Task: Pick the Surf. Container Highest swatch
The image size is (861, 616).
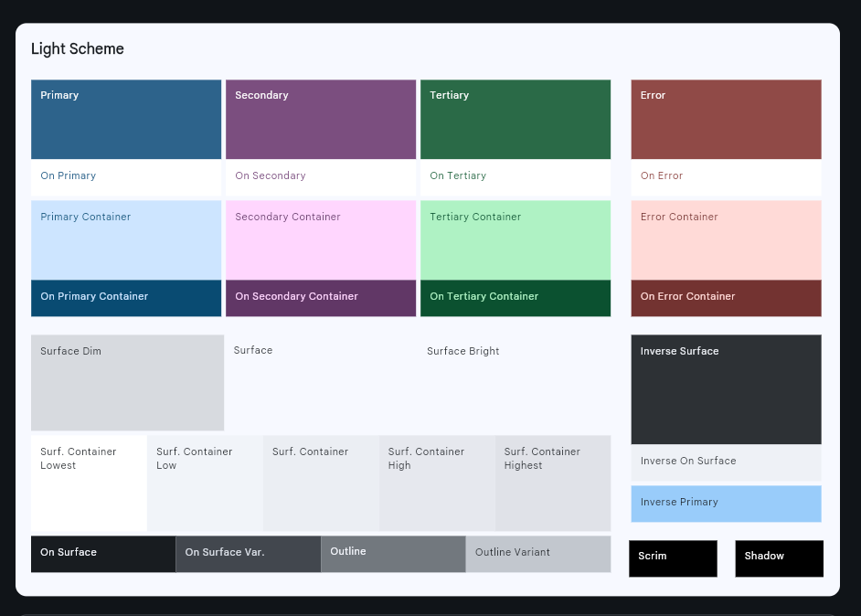Action: pyautogui.click(x=553, y=483)
